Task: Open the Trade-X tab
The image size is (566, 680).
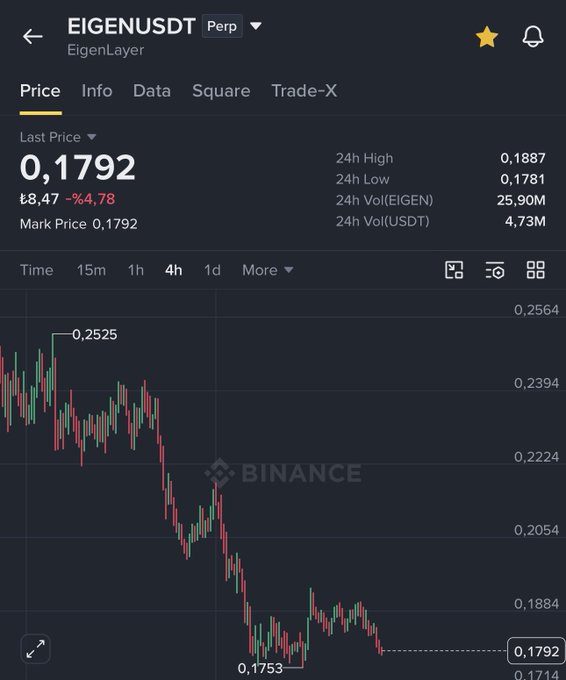Action: click(304, 91)
